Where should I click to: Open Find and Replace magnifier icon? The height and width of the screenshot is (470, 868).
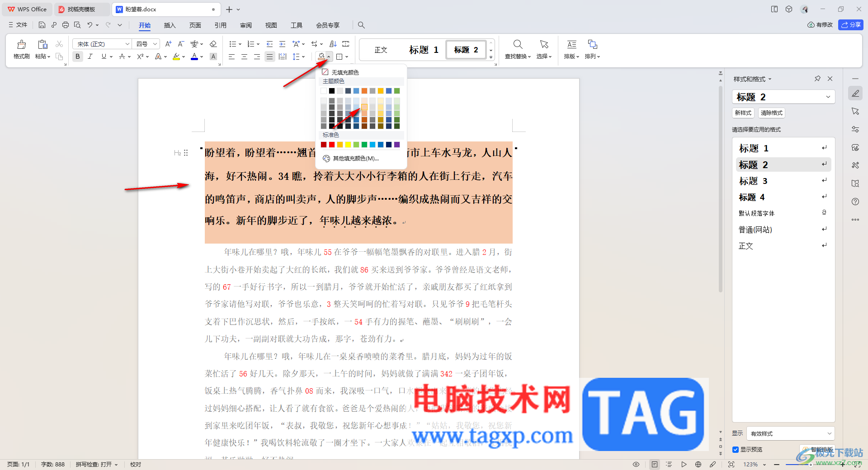click(x=518, y=44)
